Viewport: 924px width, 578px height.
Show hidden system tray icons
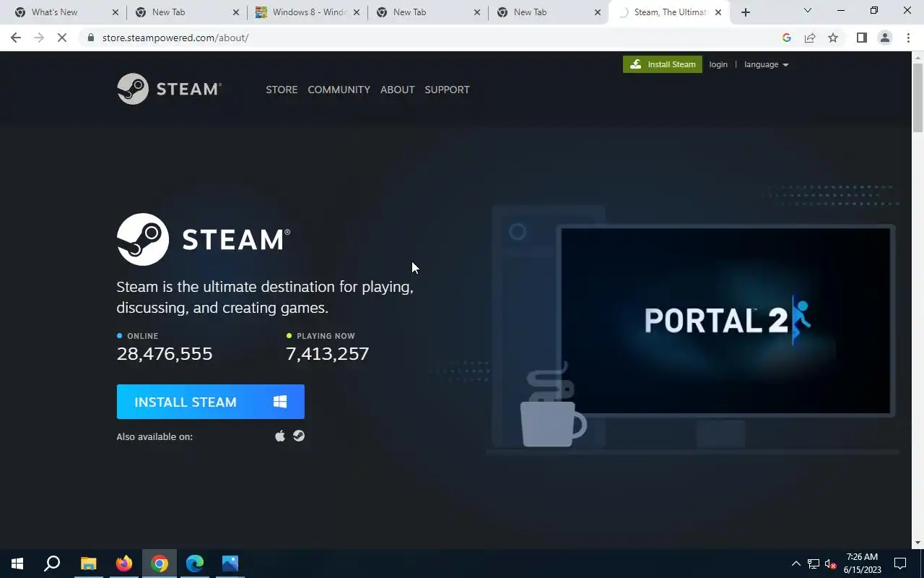click(x=796, y=564)
